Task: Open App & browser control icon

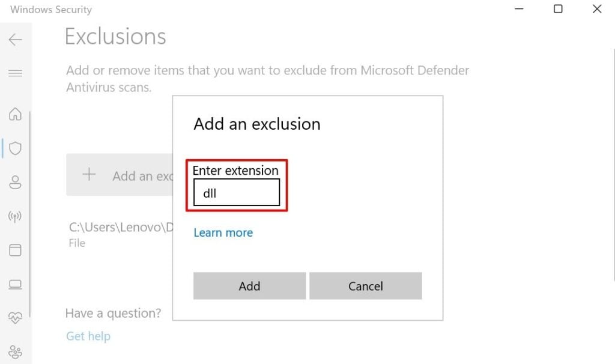Action: [15, 250]
